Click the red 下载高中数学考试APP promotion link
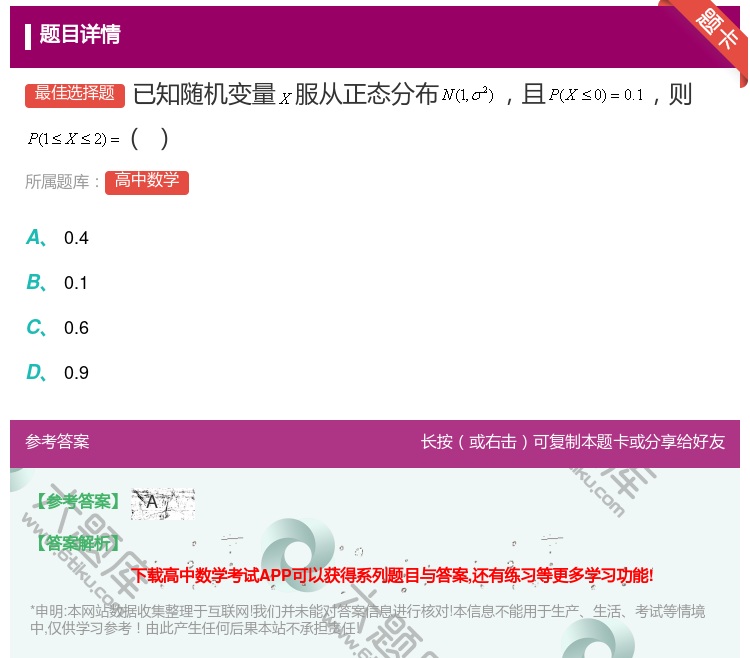The width and height of the screenshot is (750, 658). pos(392,575)
